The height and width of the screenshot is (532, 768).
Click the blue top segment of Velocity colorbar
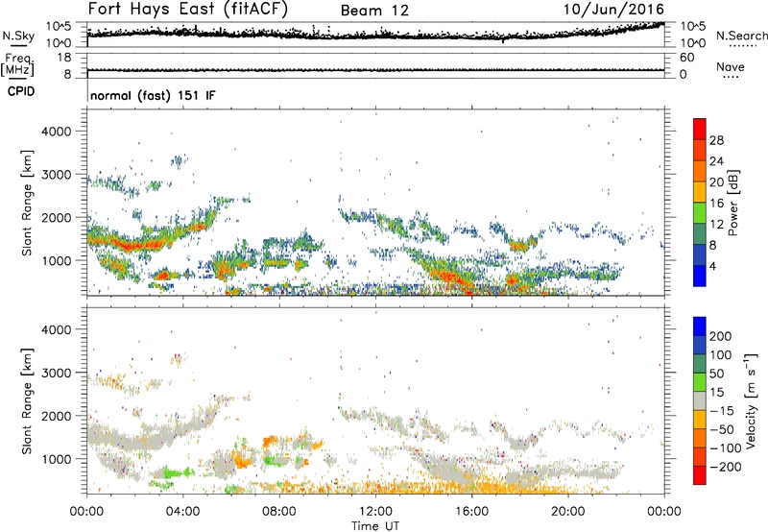tap(700, 326)
